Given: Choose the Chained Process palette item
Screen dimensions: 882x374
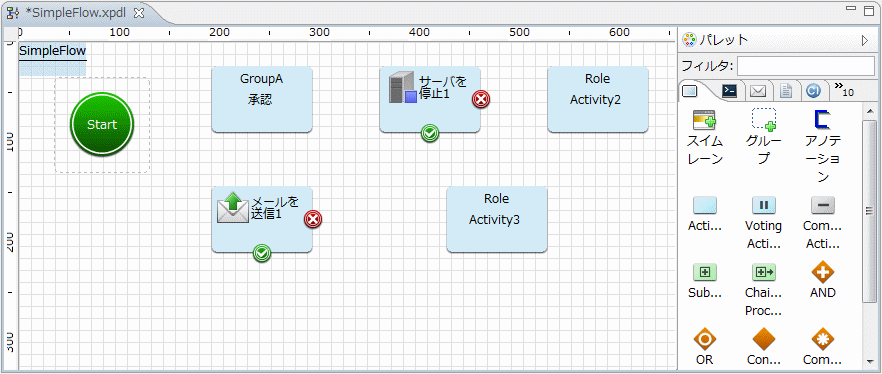Looking at the screenshot, I should [x=764, y=273].
